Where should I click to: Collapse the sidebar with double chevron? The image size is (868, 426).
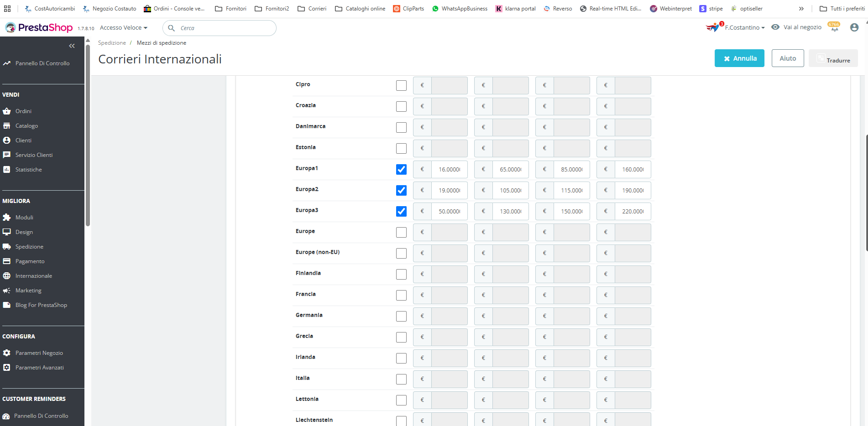tap(72, 46)
